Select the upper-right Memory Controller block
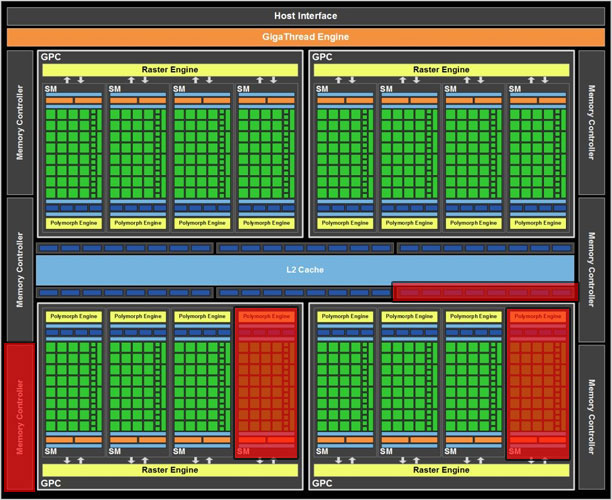Viewport: 612px width, 500px height. [x=591, y=122]
